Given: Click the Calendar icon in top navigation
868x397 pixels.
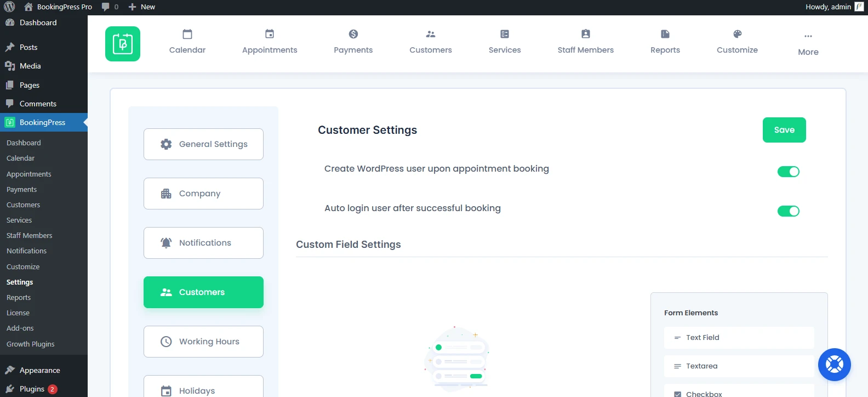Looking at the screenshot, I should (x=187, y=34).
